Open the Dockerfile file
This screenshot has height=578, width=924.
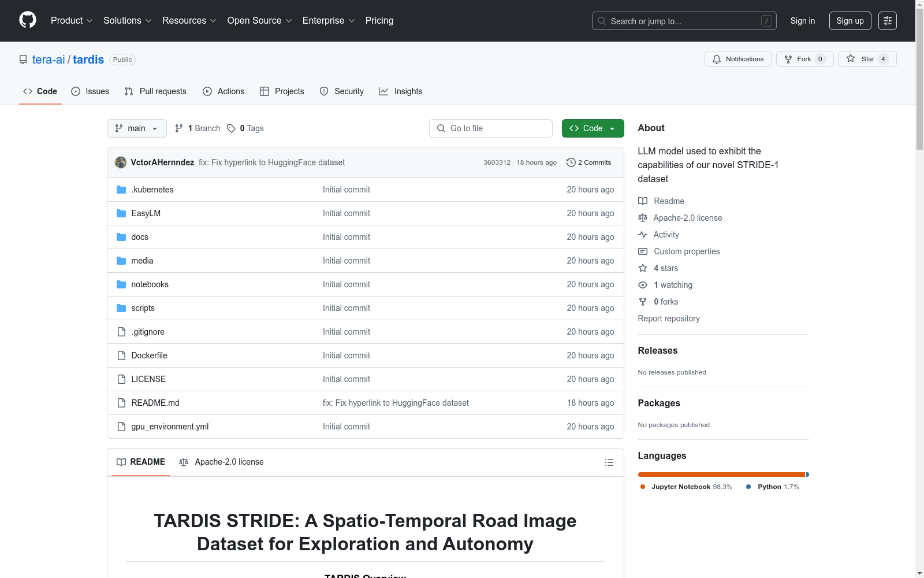[x=149, y=355]
